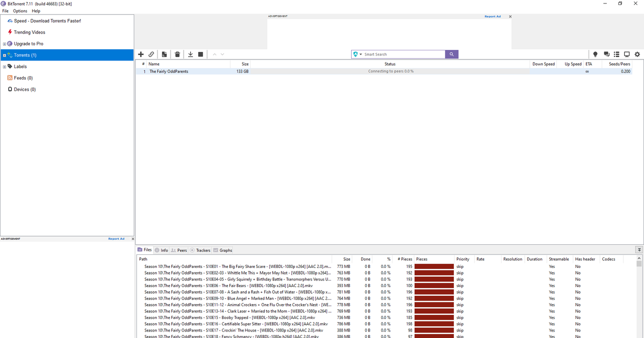Click Add Torrent from URL link icon

coord(151,54)
